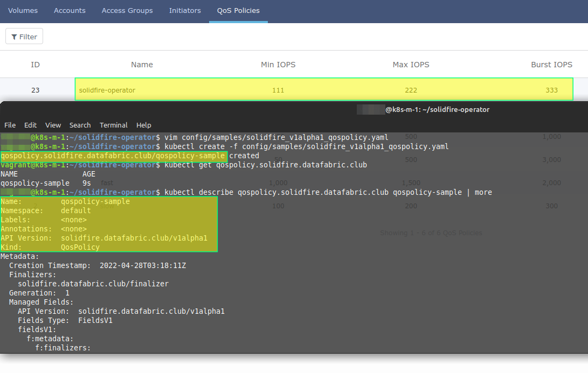Click the Fields Type: FieldsV1 line

click(65, 321)
